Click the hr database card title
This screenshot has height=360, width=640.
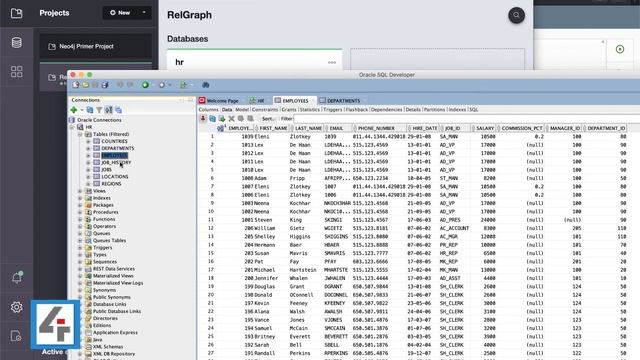(179, 62)
